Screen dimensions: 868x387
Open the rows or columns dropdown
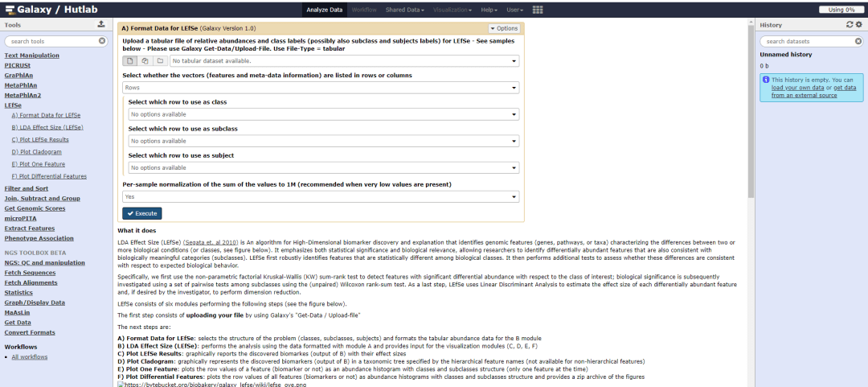[x=321, y=88]
